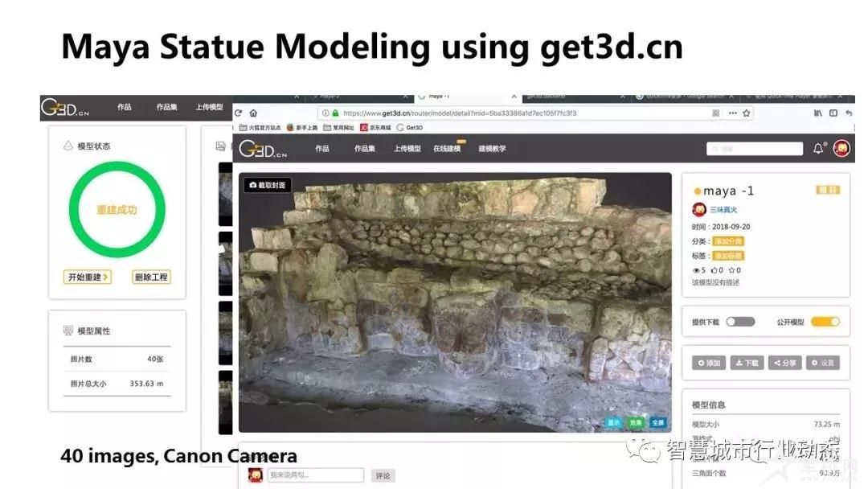Viewport: 868px width, 489px height.
Task: Open author avatar next to 三味真火
Action: tap(699, 209)
